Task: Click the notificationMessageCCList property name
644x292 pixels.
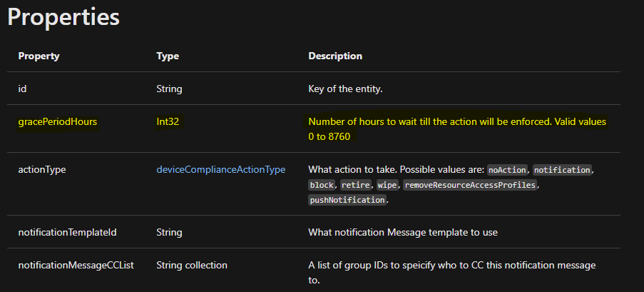Action: 76,265
